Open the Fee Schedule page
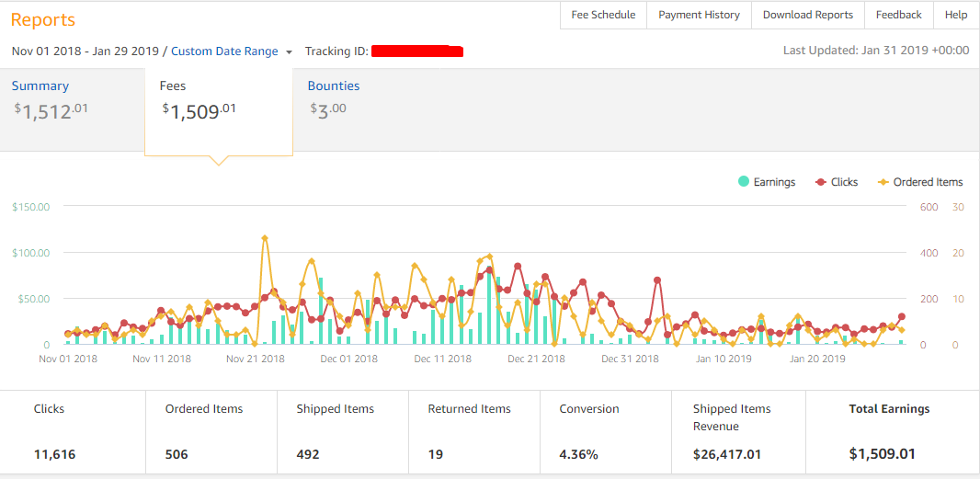The width and height of the screenshot is (980, 479). pos(603,15)
